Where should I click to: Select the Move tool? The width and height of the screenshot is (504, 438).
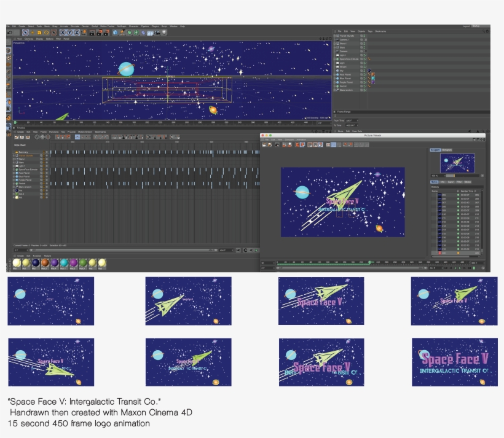(33, 33)
